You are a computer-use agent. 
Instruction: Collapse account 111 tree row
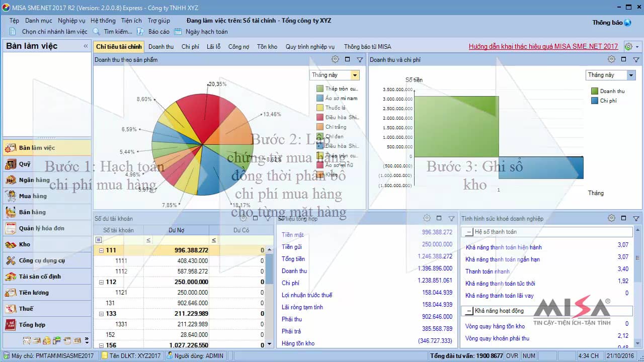(x=101, y=250)
